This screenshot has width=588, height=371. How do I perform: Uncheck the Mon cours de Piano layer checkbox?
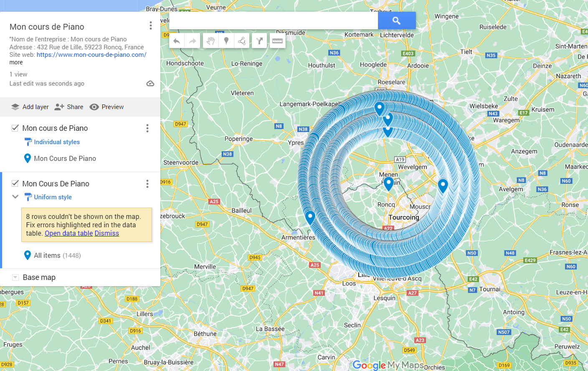[15, 128]
